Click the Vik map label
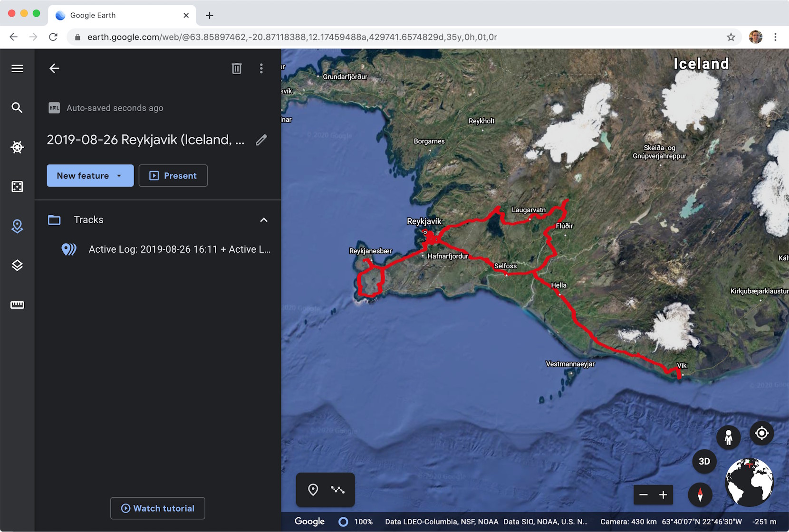 click(682, 365)
